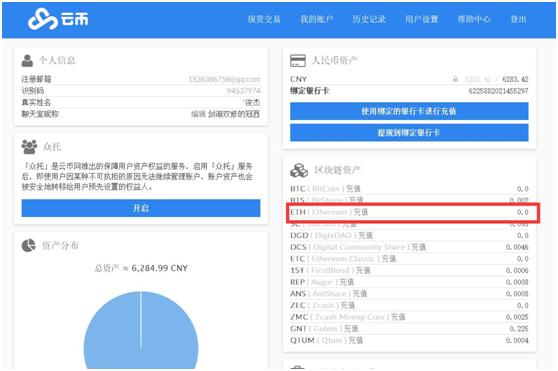The height and width of the screenshot is (371, 558).
Task: Click the 个人信息 section heading
Action: click(x=57, y=60)
